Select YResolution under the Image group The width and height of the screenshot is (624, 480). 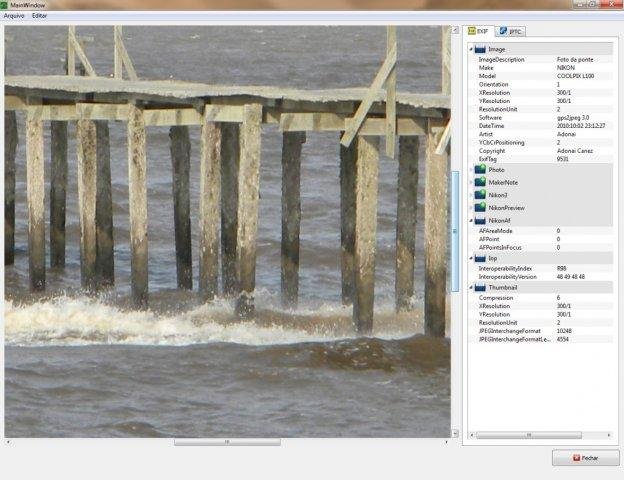coord(494,101)
